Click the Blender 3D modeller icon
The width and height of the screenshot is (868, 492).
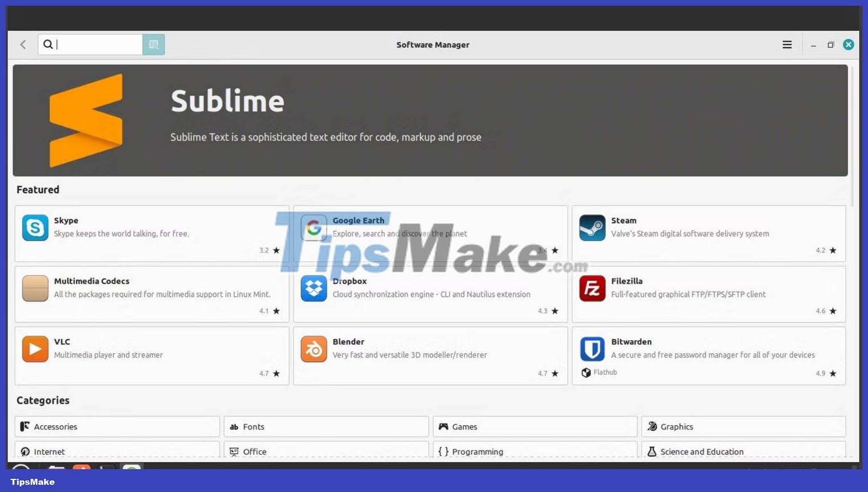314,349
